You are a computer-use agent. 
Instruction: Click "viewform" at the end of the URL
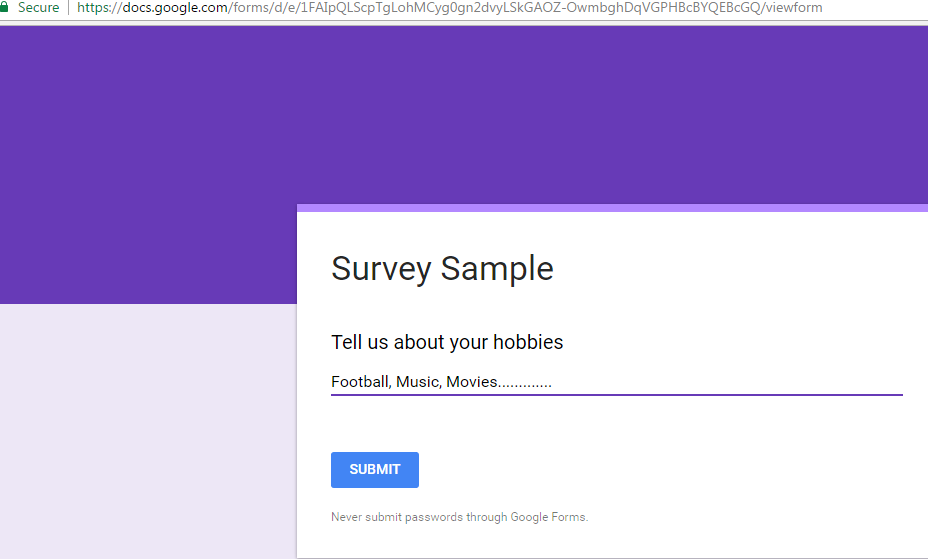794,8
